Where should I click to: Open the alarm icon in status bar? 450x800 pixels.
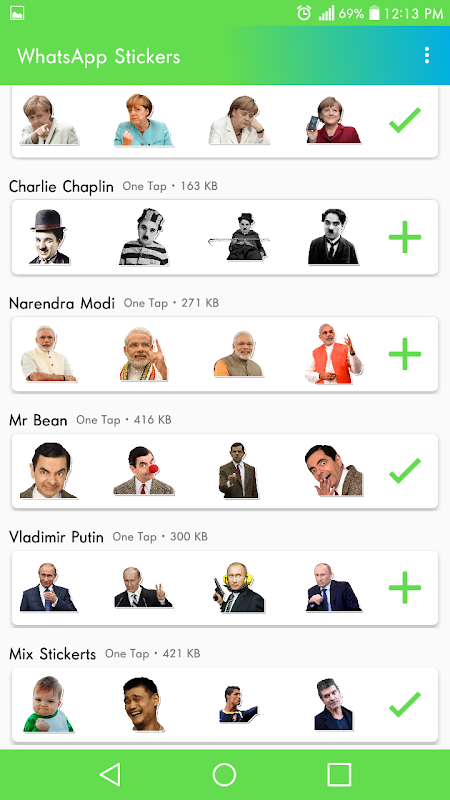(x=304, y=13)
